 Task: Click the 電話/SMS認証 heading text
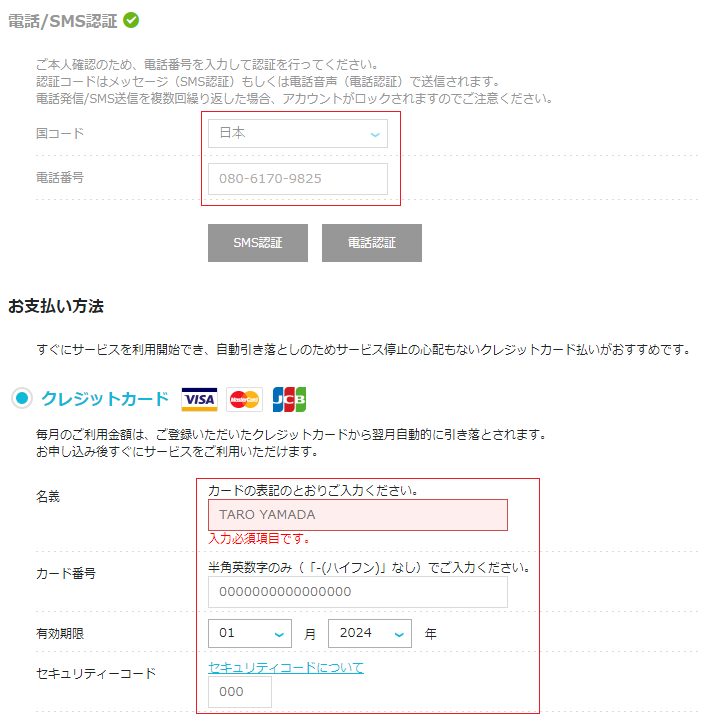click(x=62, y=21)
